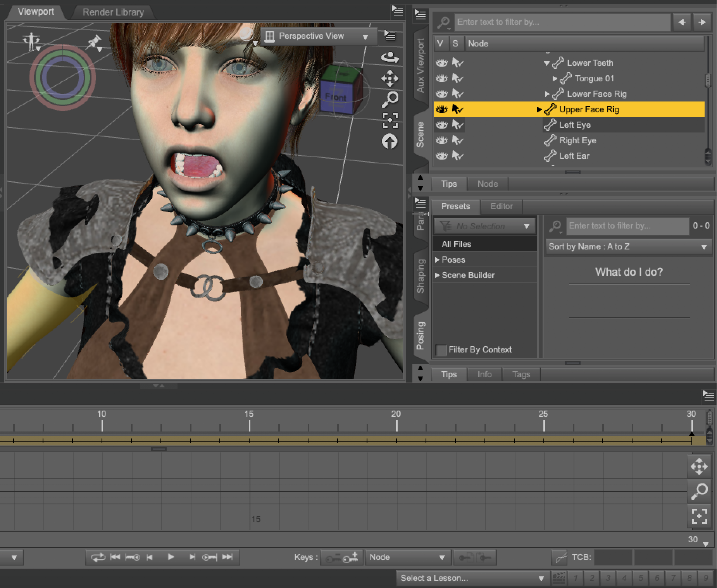Expand the Poses category

(x=437, y=260)
